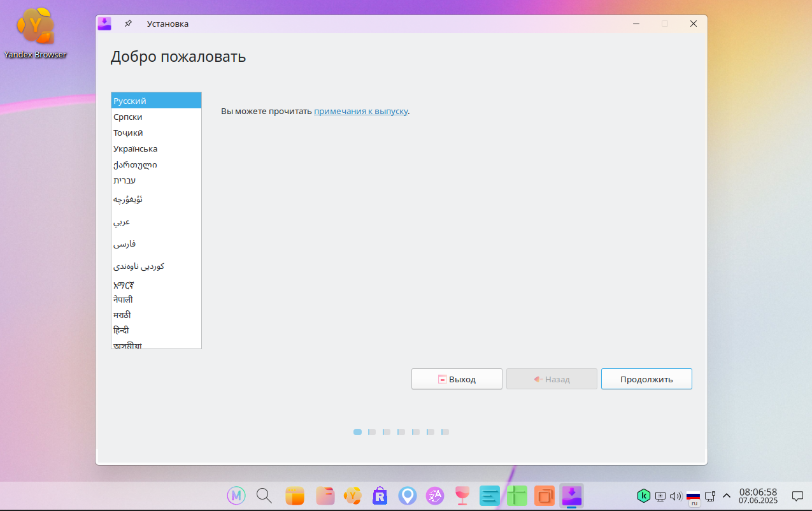The height and width of the screenshot is (511, 812).
Task: Select Русский in the language list
Action: 156,101
